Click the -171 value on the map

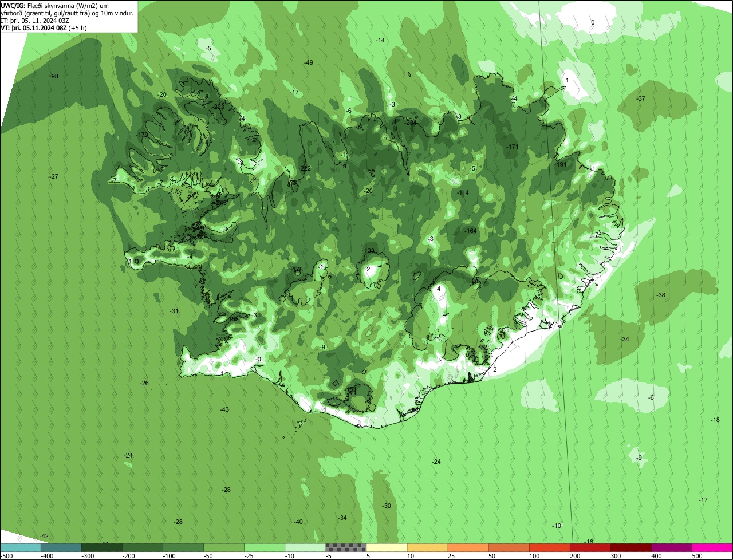(512, 147)
